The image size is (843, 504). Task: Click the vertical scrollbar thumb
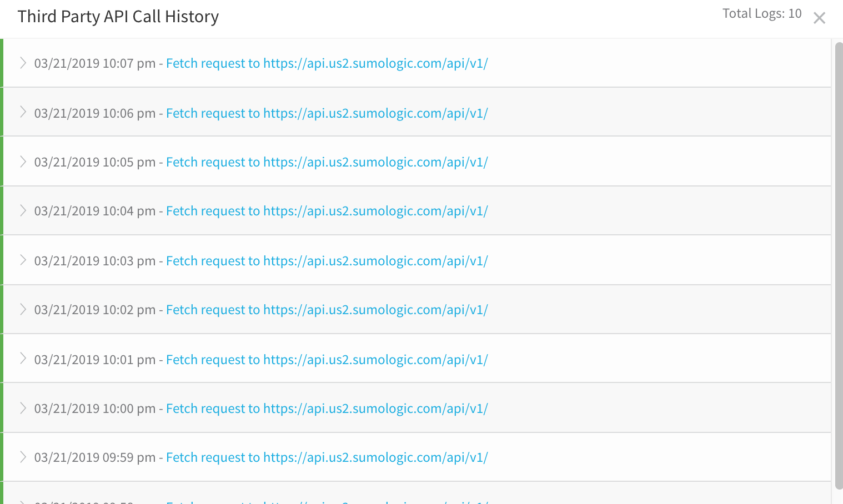[839, 265]
